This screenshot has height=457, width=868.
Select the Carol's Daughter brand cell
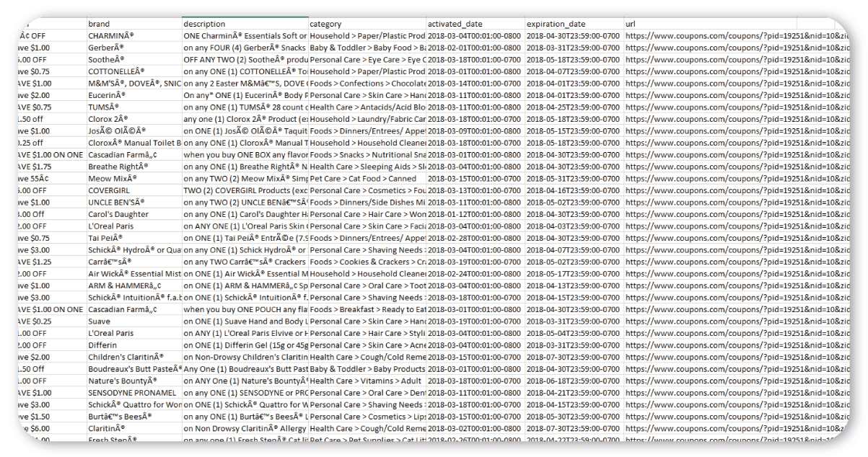(x=134, y=214)
